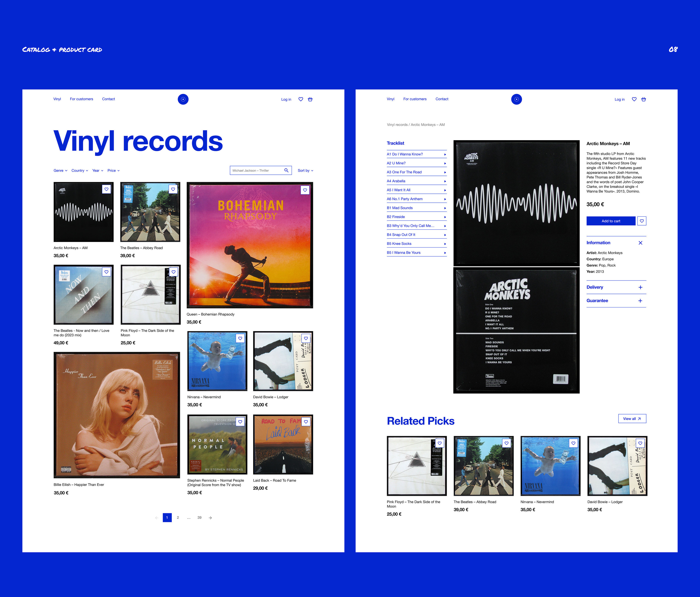Open Contact menu item on product page
The height and width of the screenshot is (597, 700).
pyautogui.click(x=442, y=99)
